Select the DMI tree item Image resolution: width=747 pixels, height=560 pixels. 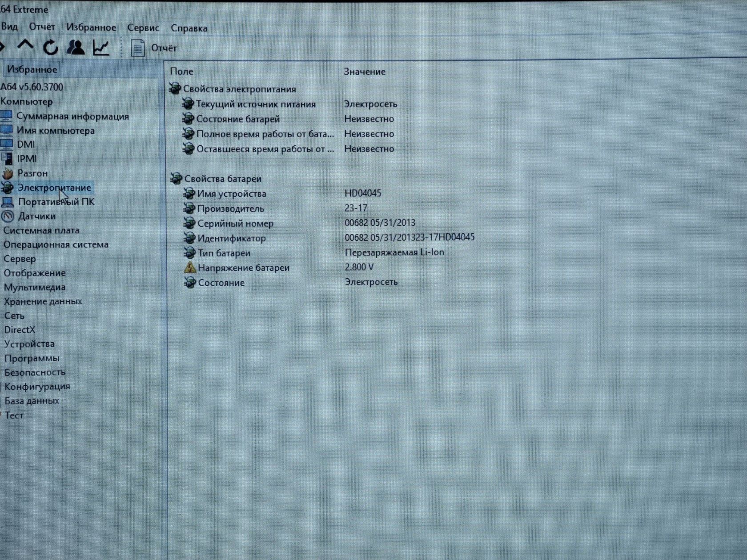point(26,144)
